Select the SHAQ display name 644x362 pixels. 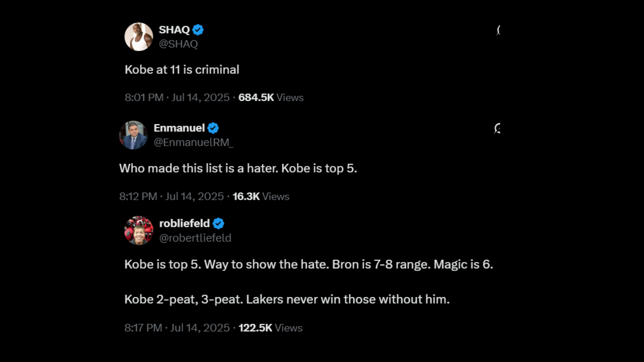click(x=174, y=30)
